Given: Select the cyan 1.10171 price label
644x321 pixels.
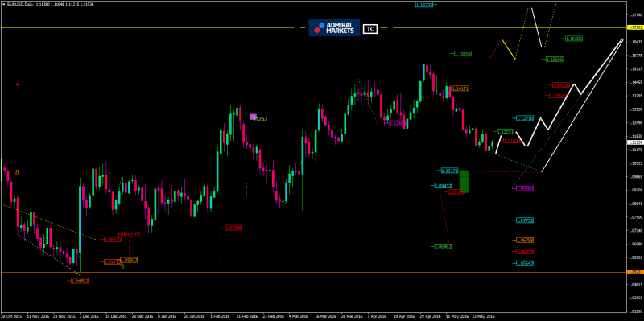Looking at the screenshot, I should (x=450, y=170).
